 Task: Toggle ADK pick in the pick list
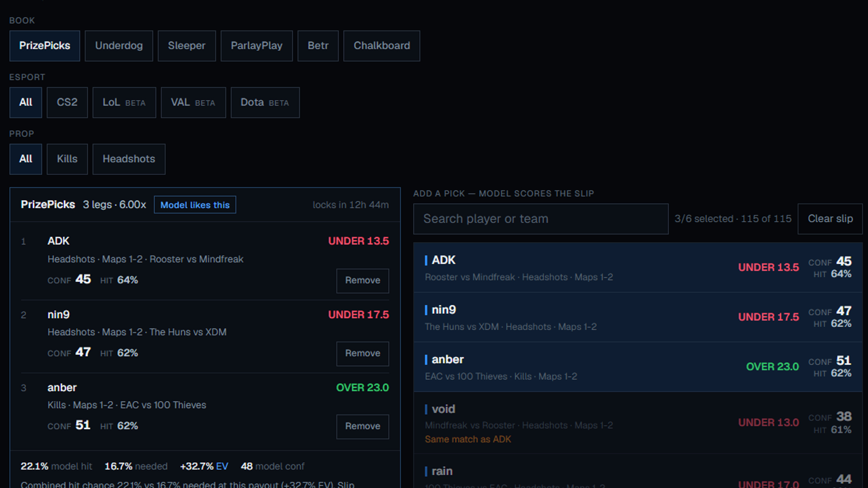pyautogui.click(x=638, y=267)
